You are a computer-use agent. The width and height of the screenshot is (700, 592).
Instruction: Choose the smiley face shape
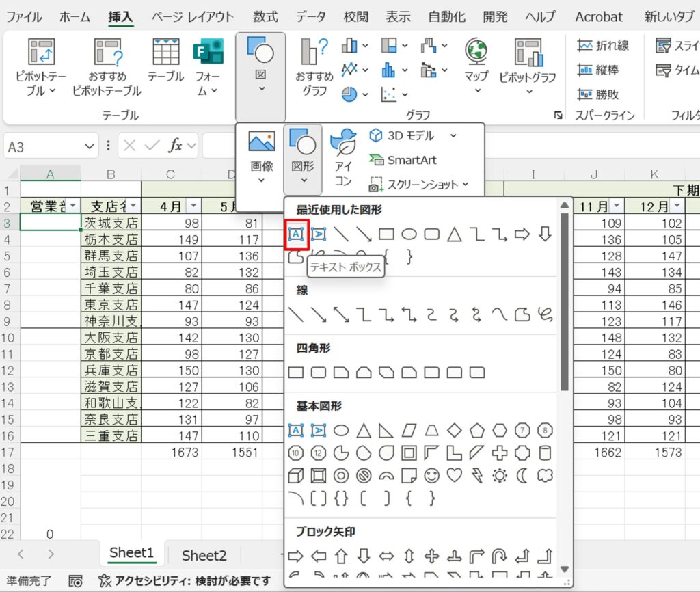coord(432,476)
